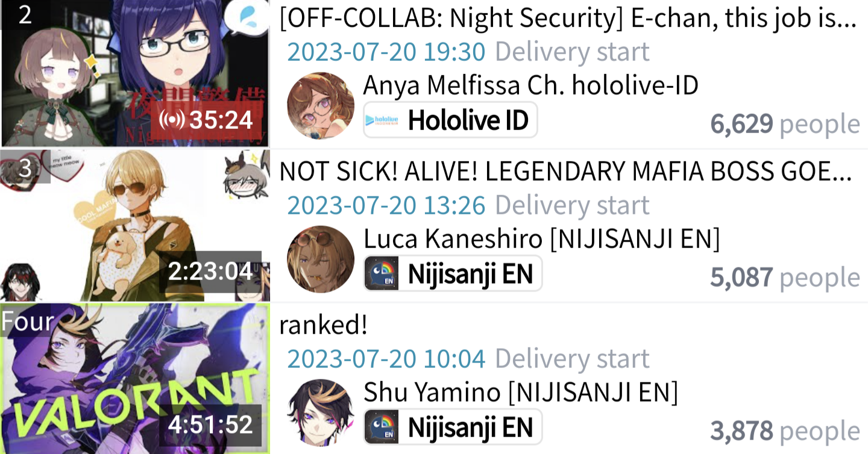Open Shu Yamino [NIJISANJI EN] channel name
The width and height of the screenshot is (868, 454).
521,393
